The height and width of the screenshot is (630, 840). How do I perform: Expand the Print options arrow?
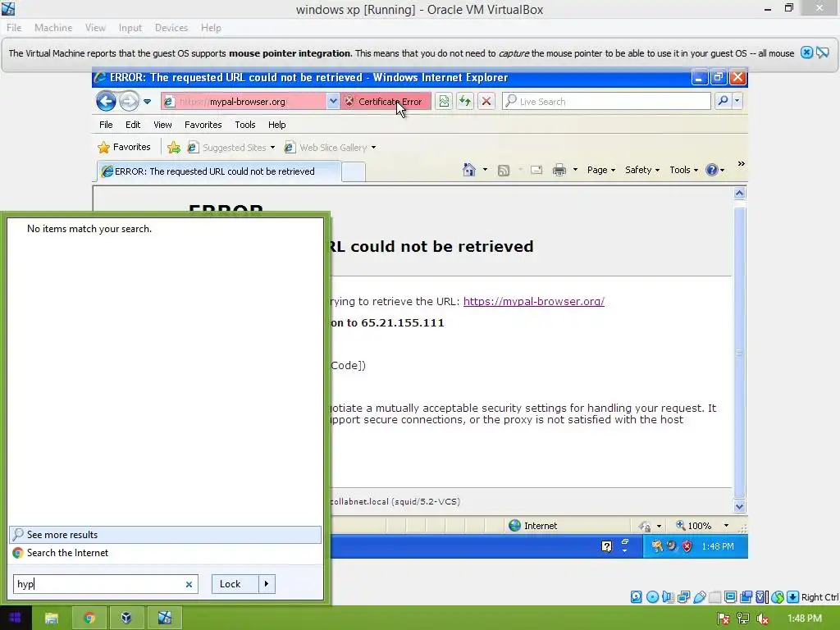tap(575, 170)
